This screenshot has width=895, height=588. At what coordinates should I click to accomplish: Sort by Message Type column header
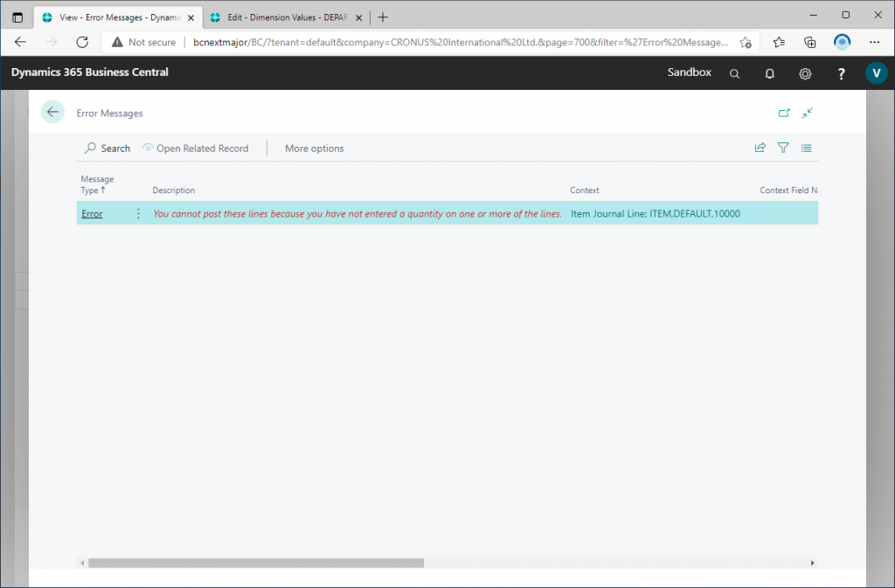[x=97, y=184]
